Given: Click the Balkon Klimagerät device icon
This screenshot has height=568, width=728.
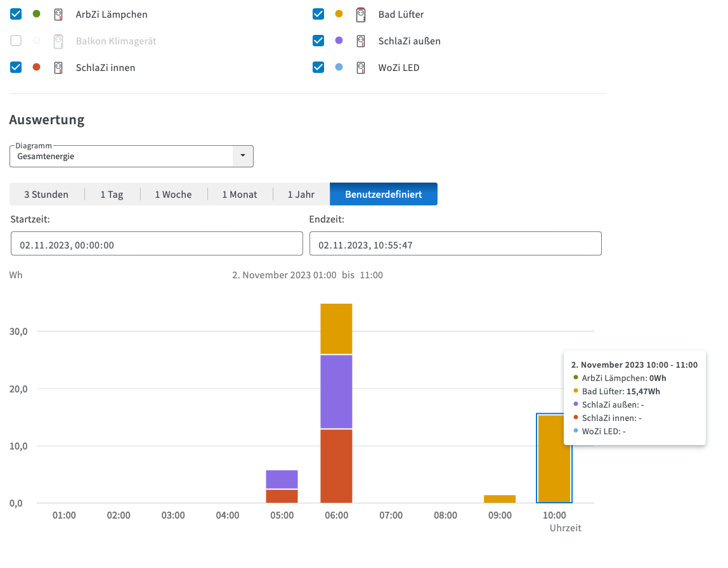Looking at the screenshot, I should 58,41.
